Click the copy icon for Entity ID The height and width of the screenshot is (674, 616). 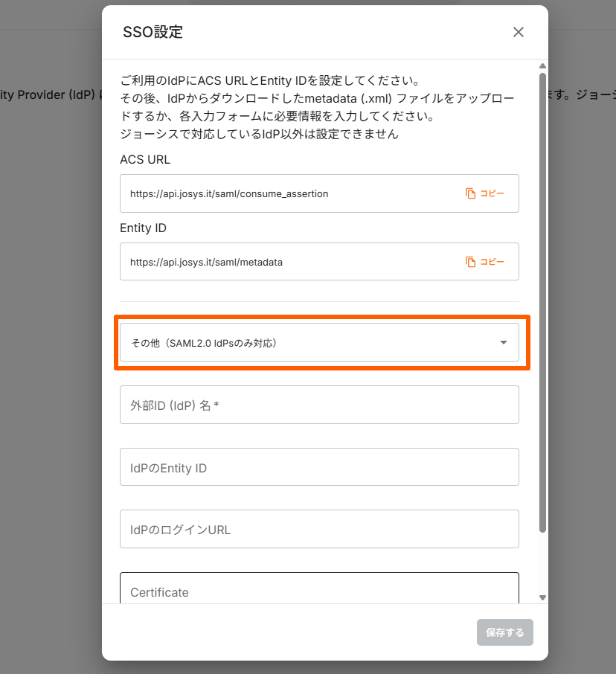click(x=470, y=262)
